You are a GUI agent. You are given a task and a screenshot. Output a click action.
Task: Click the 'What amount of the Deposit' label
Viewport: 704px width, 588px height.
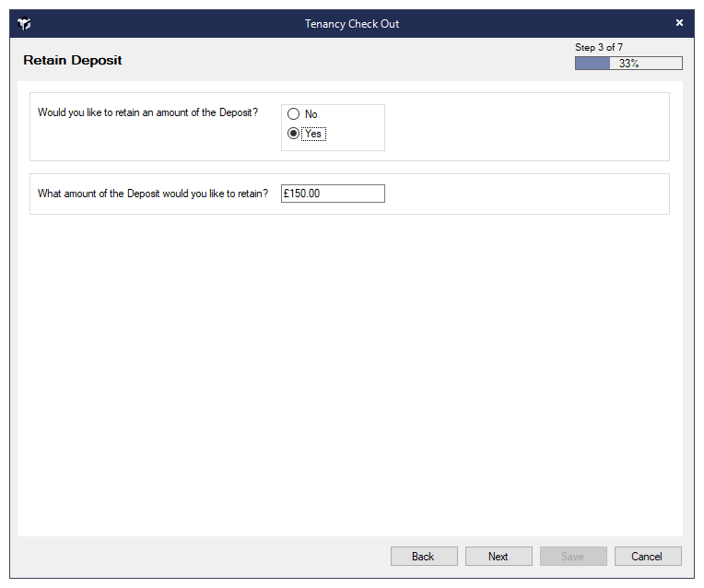click(153, 194)
